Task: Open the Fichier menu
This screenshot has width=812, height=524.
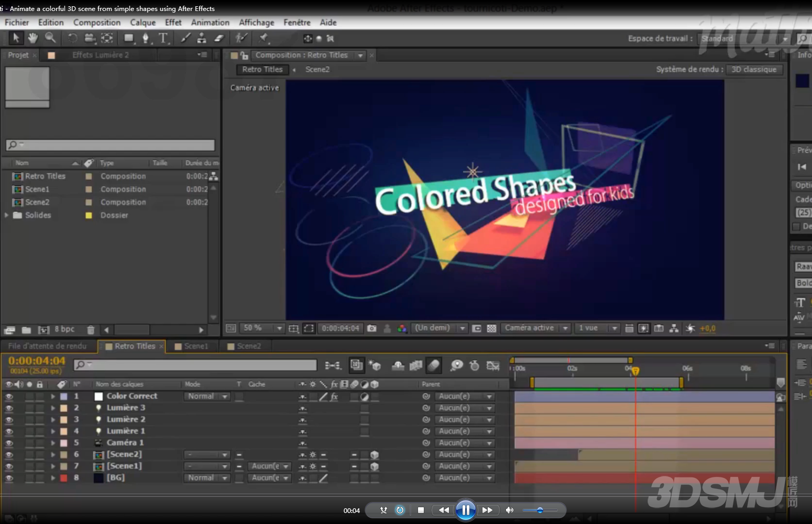Action: (x=17, y=23)
